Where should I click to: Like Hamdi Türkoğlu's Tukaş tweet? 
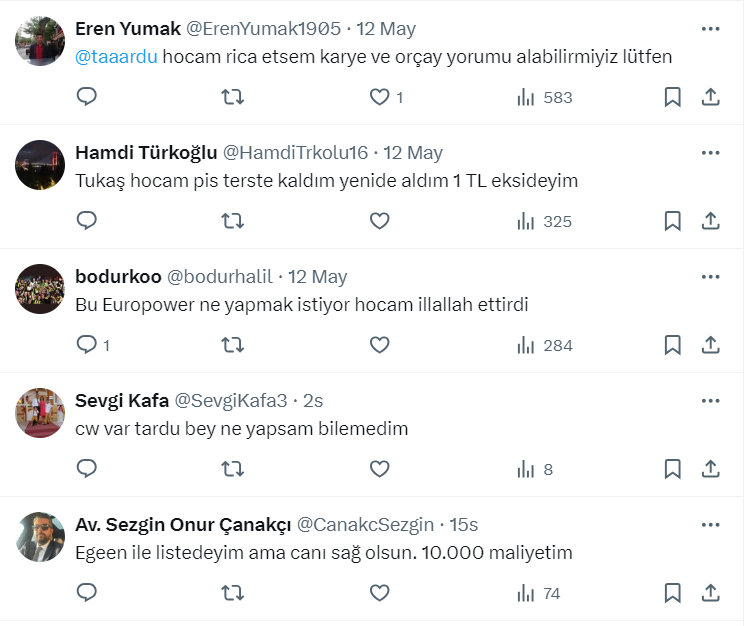coord(379,221)
